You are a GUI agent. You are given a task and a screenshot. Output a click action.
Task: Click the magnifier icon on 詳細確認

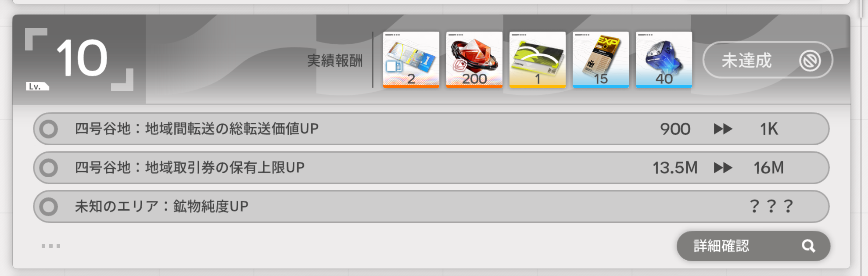808,246
